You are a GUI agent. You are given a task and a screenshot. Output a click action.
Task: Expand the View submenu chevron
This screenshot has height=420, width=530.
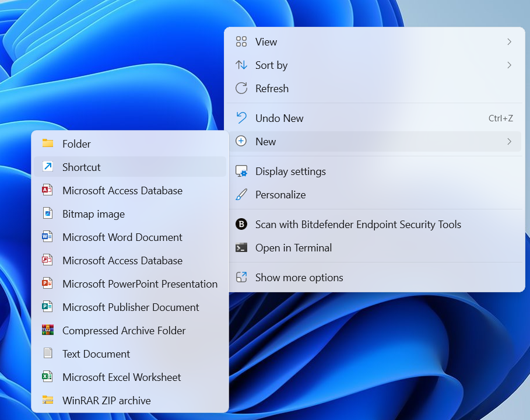[x=510, y=41]
